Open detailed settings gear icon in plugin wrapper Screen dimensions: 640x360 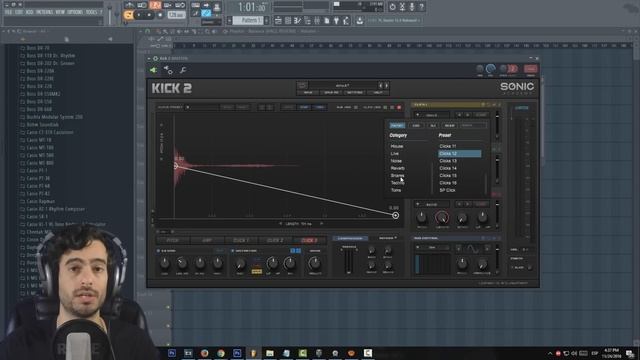point(168,70)
